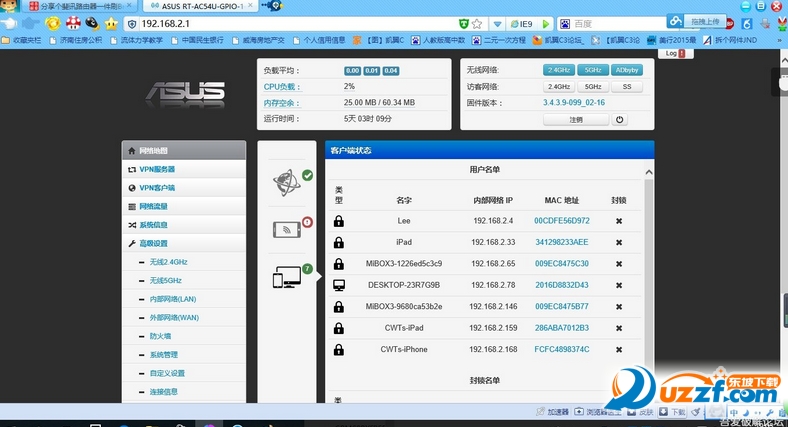The width and height of the screenshot is (788, 427).
Task: Click the yellow star favorites toolbar icon
Action: click(111, 23)
